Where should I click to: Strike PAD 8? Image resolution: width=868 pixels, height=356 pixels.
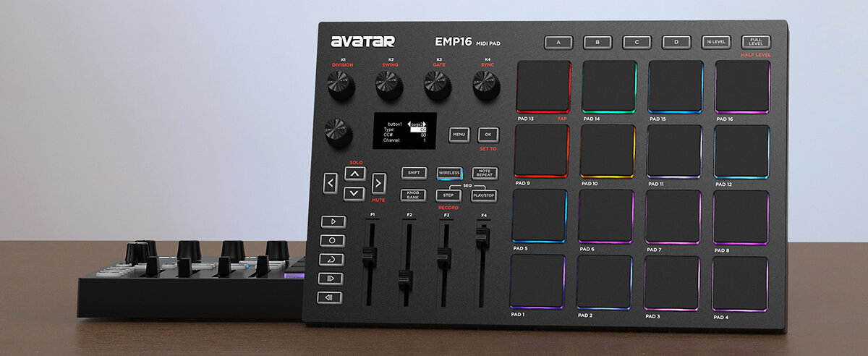pos(741,218)
